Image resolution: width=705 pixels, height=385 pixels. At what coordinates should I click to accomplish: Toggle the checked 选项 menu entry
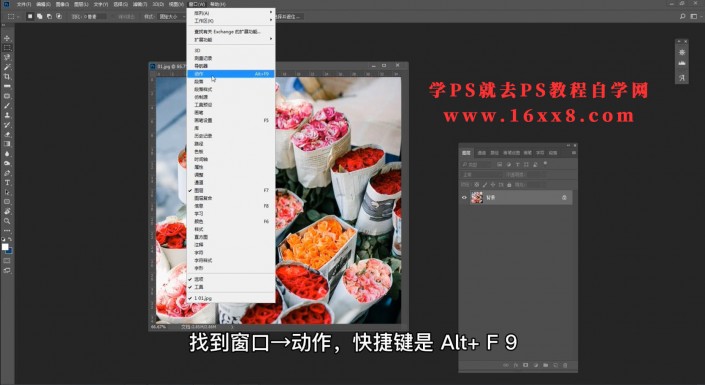[230, 279]
